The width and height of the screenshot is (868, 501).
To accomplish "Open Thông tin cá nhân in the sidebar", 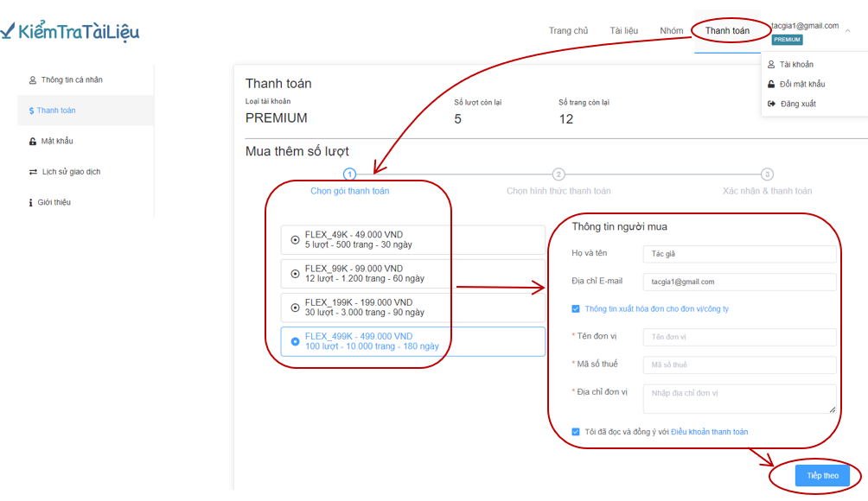I will 86,80.
